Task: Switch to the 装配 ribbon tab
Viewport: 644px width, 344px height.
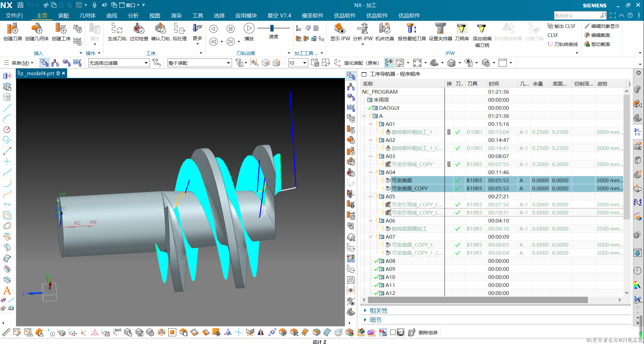Action: [x=63, y=15]
